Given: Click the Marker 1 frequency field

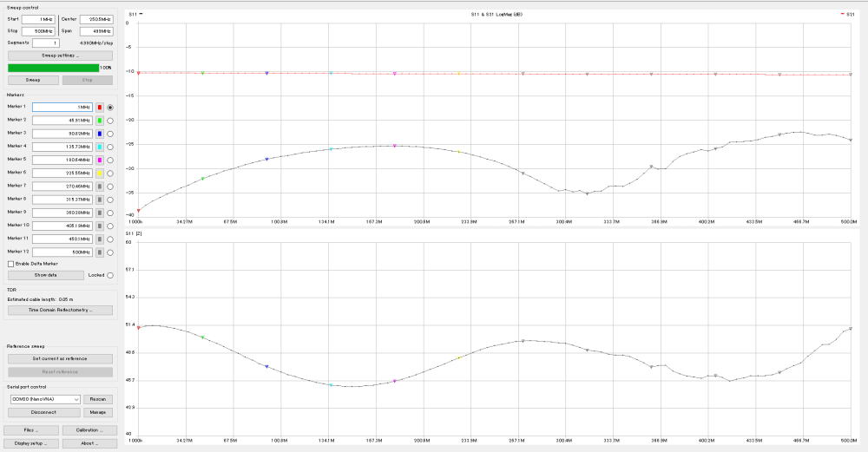Looking at the screenshot, I should coord(62,108).
